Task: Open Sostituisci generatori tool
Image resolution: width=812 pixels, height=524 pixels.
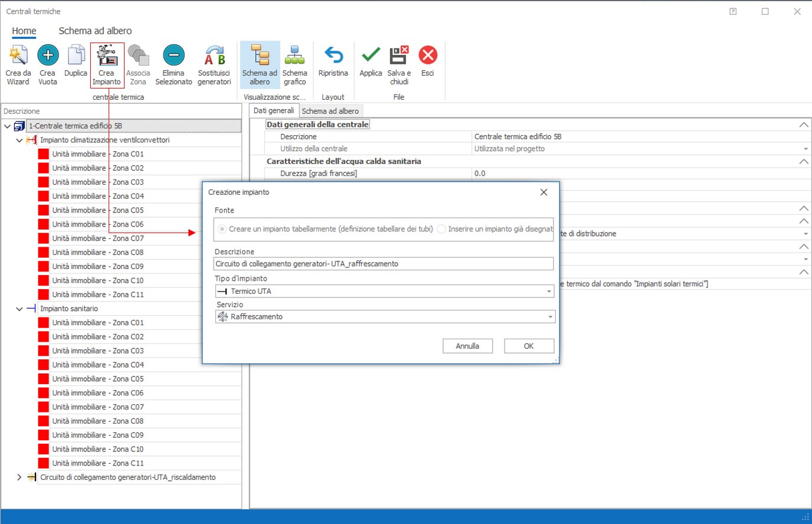Action: pyautogui.click(x=214, y=56)
